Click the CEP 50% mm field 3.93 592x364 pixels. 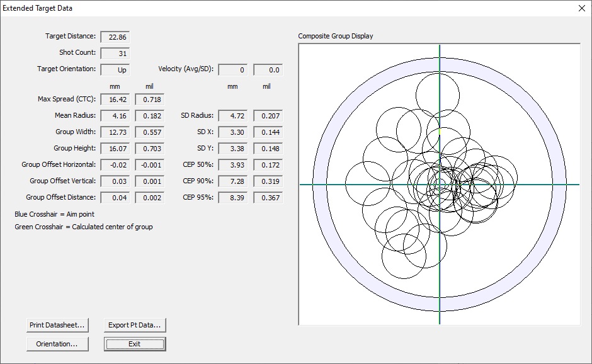232,165
